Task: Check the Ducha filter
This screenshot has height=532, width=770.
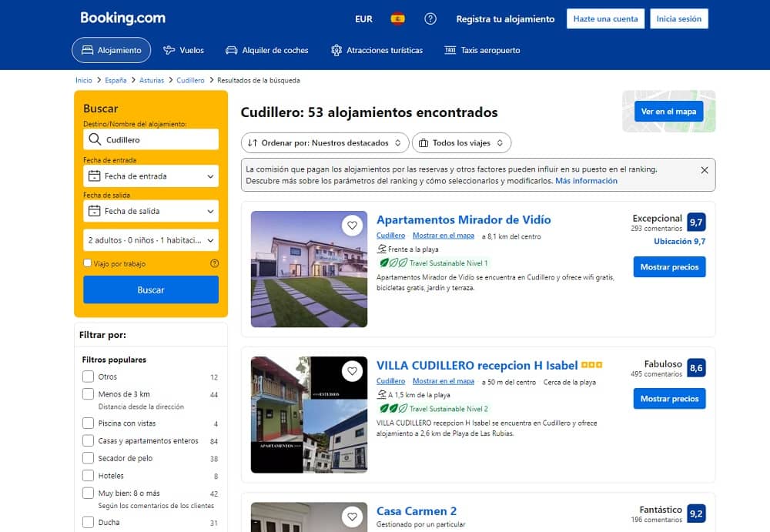Action: [x=88, y=522]
